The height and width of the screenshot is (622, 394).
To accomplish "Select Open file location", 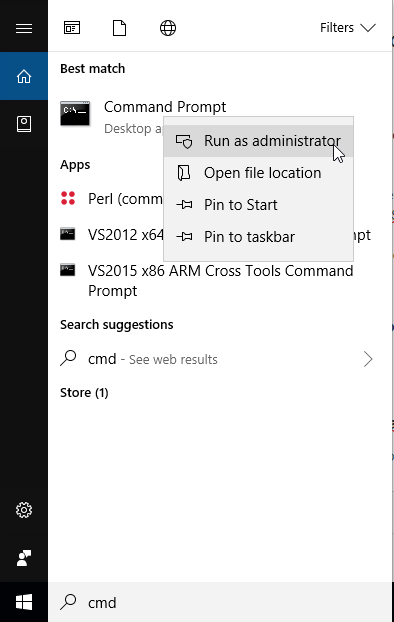I will point(258,173).
